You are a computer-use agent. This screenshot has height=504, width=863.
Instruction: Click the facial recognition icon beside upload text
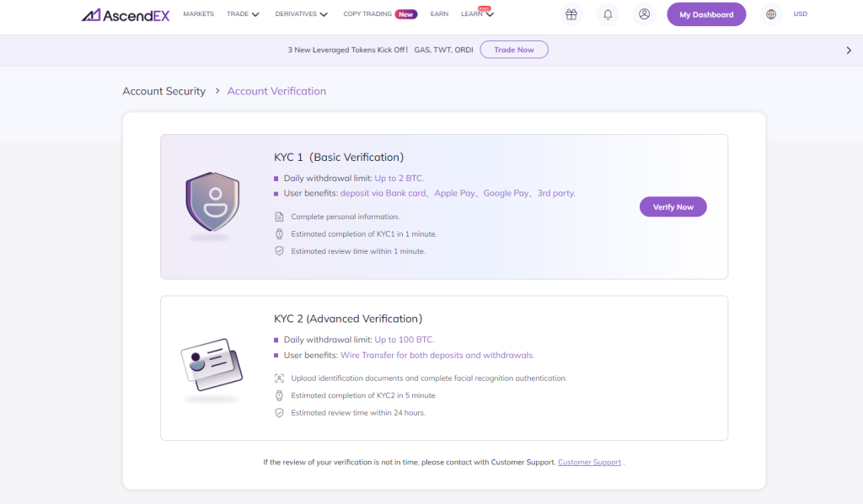point(278,378)
